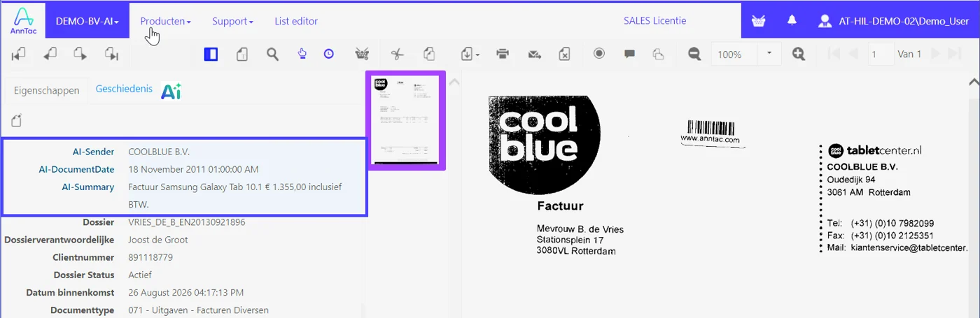Click the scissors split icon
This screenshot has width=980, height=318.
pos(398,54)
